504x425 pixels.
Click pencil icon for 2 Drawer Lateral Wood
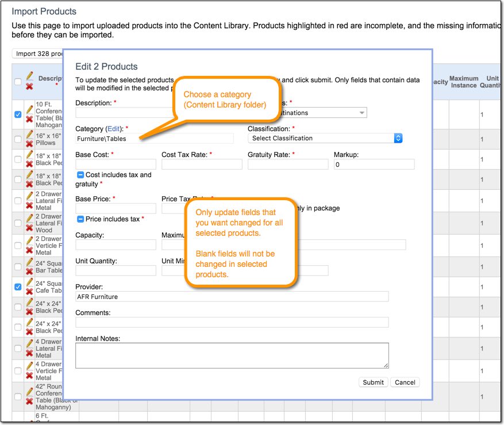click(x=29, y=218)
